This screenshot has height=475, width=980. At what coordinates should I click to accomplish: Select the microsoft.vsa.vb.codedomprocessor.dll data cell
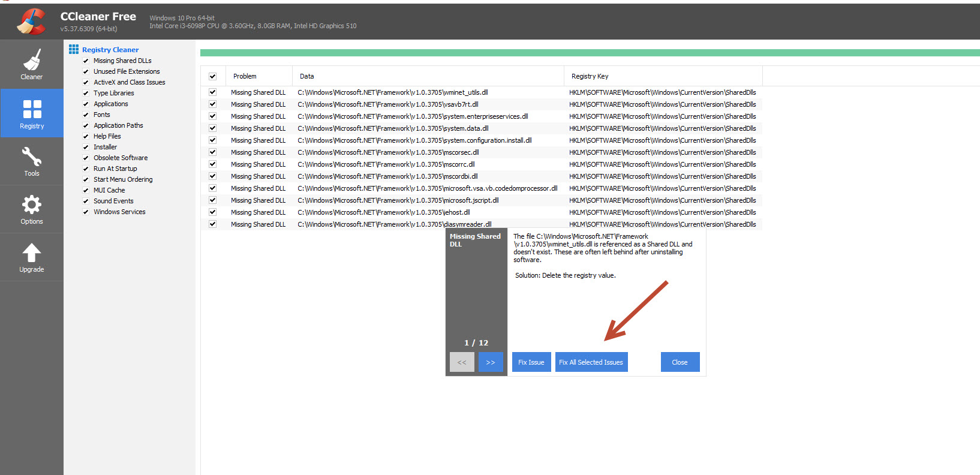[x=428, y=188]
